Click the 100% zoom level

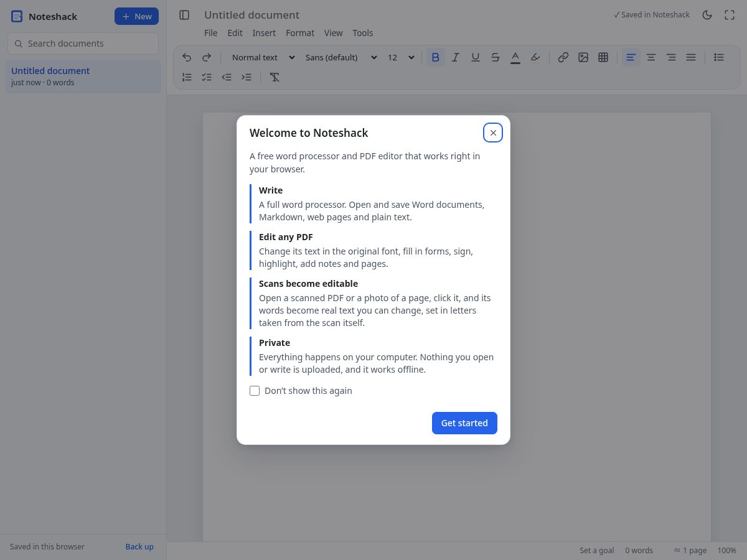click(727, 551)
